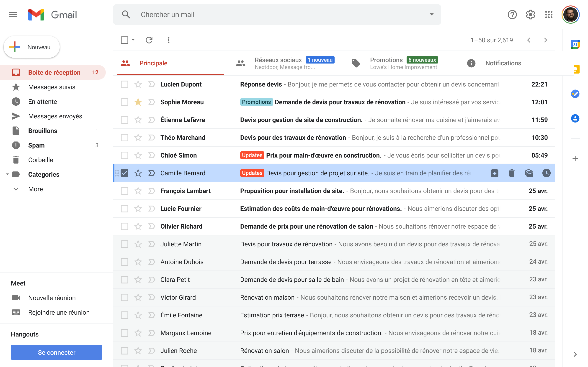Open advanced search options dropdown
The width and height of the screenshot is (588, 367).
coord(431,14)
